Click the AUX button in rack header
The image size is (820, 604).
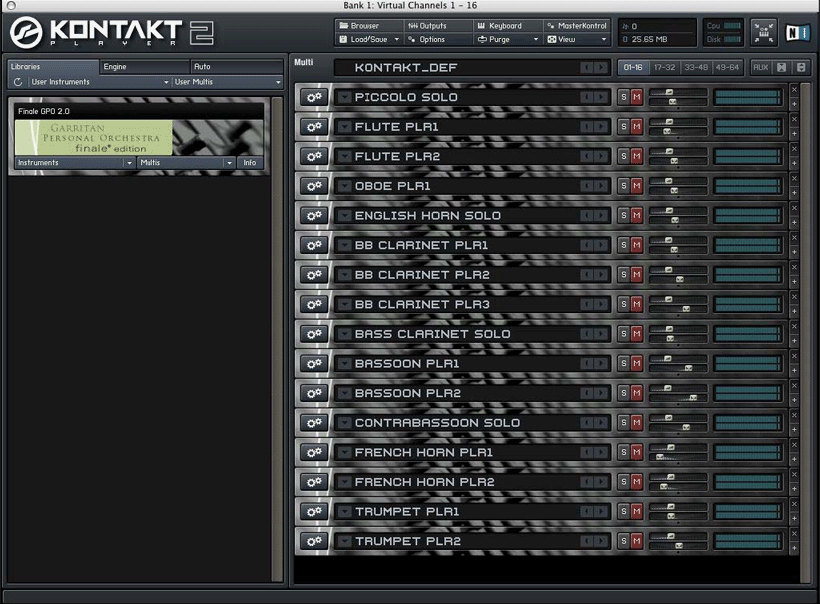point(760,67)
